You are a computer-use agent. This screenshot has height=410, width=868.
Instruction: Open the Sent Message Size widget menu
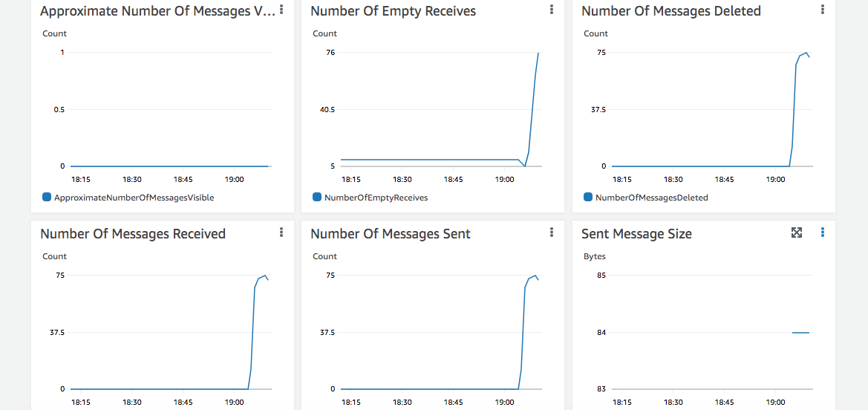(823, 232)
